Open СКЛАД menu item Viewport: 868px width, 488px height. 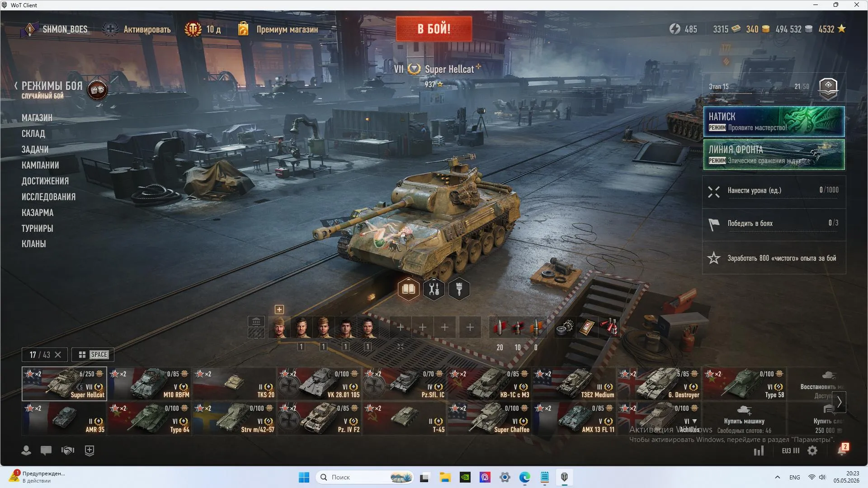(x=33, y=134)
